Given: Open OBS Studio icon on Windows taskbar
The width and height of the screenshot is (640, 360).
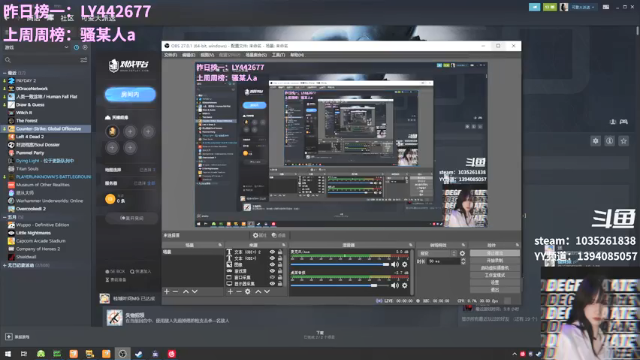Looking at the screenshot, I should pos(122,354).
